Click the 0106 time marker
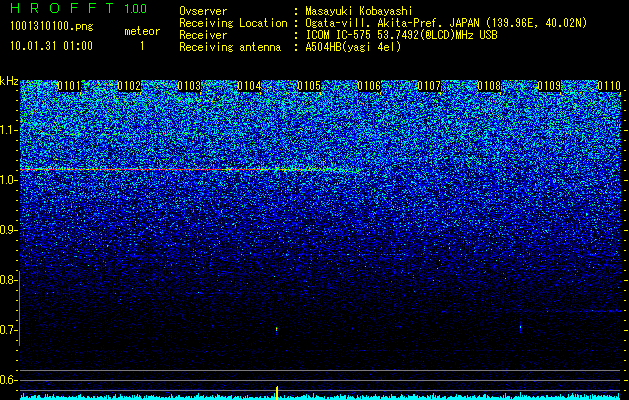The height and width of the screenshot is (400, 629). [x=369, y=86]
